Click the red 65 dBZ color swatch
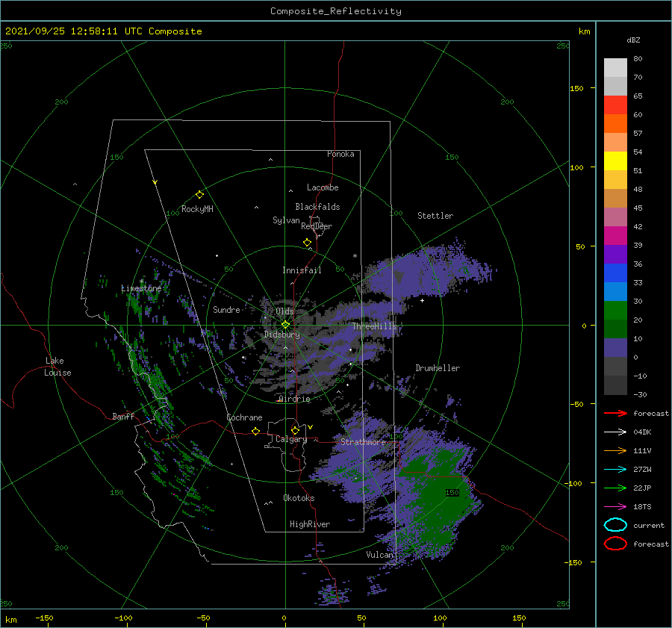 tap(615, 105)
